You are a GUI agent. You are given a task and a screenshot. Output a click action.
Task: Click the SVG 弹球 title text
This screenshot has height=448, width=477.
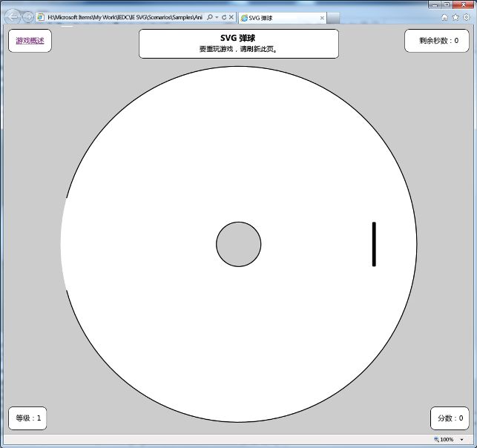(238, 38)
